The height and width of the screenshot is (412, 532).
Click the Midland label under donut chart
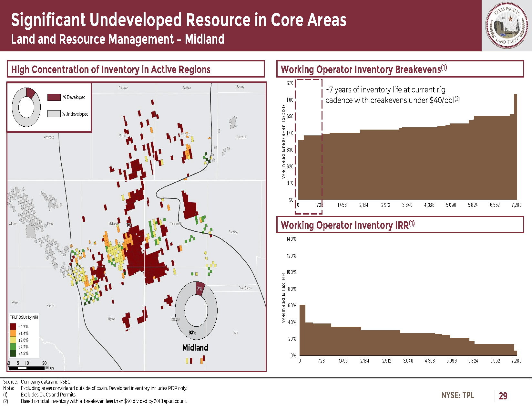point(195,348)
